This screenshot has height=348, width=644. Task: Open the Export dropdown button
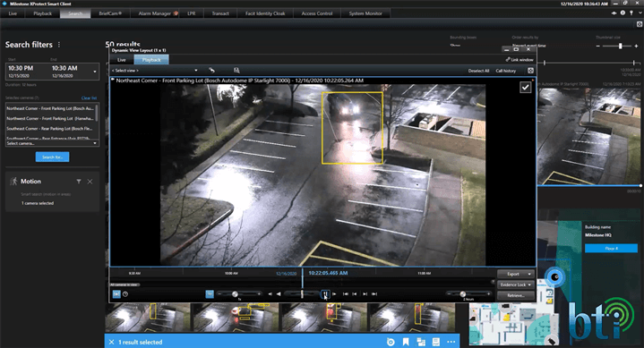515,274
